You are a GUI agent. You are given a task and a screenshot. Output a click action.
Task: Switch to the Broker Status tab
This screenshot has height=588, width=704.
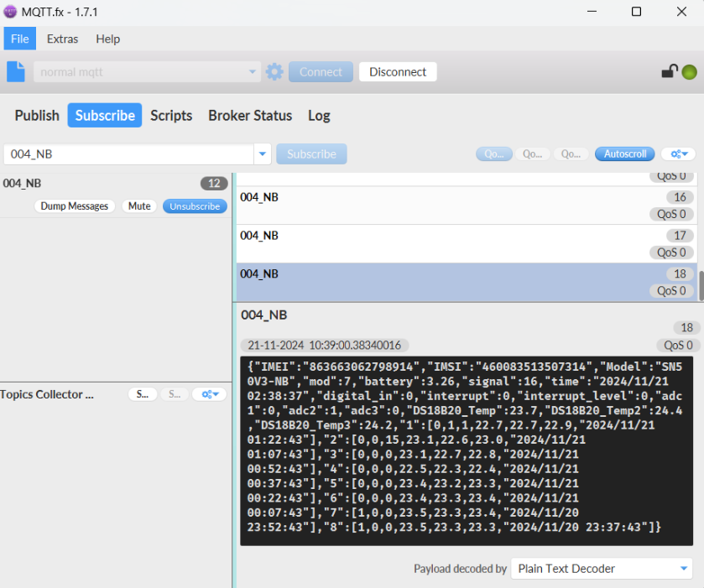point(250,116)
